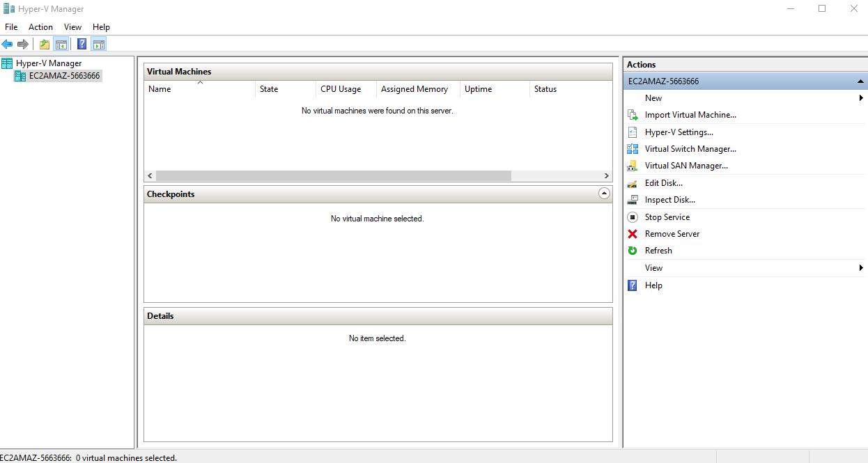Click the Up one level folder icon
The width and height of the screenshot is (868, 463).
[45, 45]
